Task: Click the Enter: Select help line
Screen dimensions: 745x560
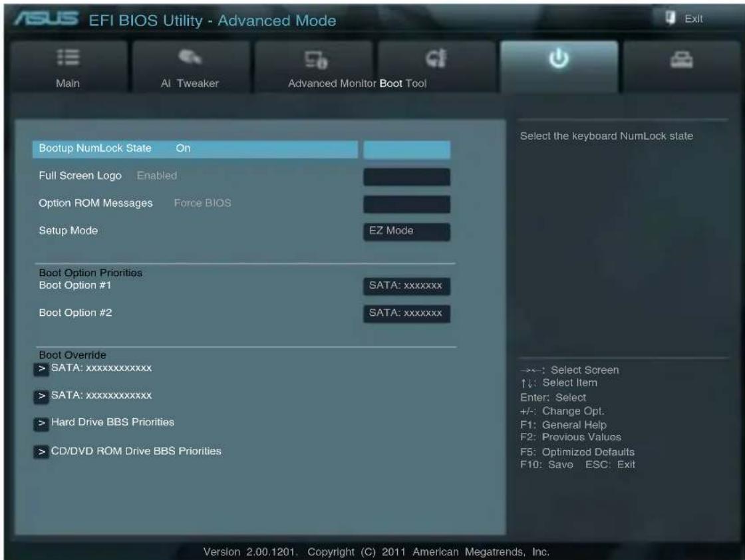Action: click(553, 398)
